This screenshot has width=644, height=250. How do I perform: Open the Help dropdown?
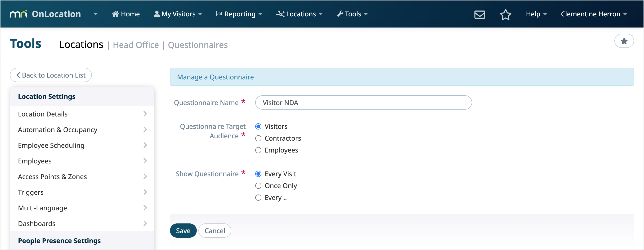coord(536,14)
